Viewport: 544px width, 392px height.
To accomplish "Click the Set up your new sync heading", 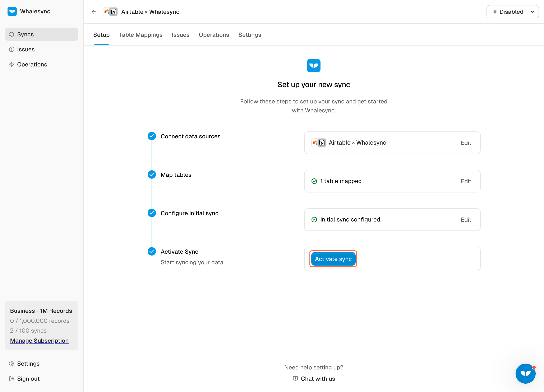I will (x=314, y=85).
